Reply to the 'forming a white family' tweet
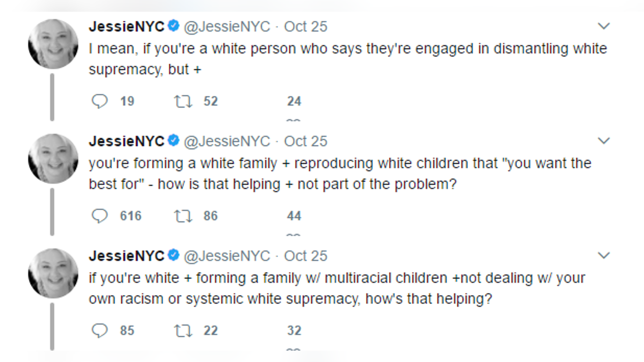644x362 pixels. [100, 216]
